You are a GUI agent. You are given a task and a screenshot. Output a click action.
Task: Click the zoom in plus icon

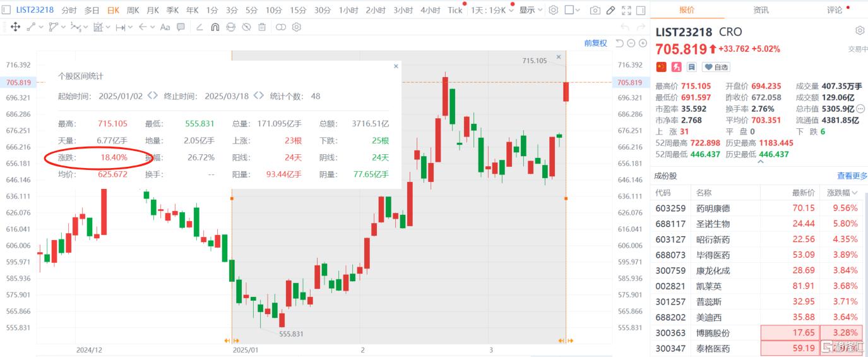tap(643, 43)
